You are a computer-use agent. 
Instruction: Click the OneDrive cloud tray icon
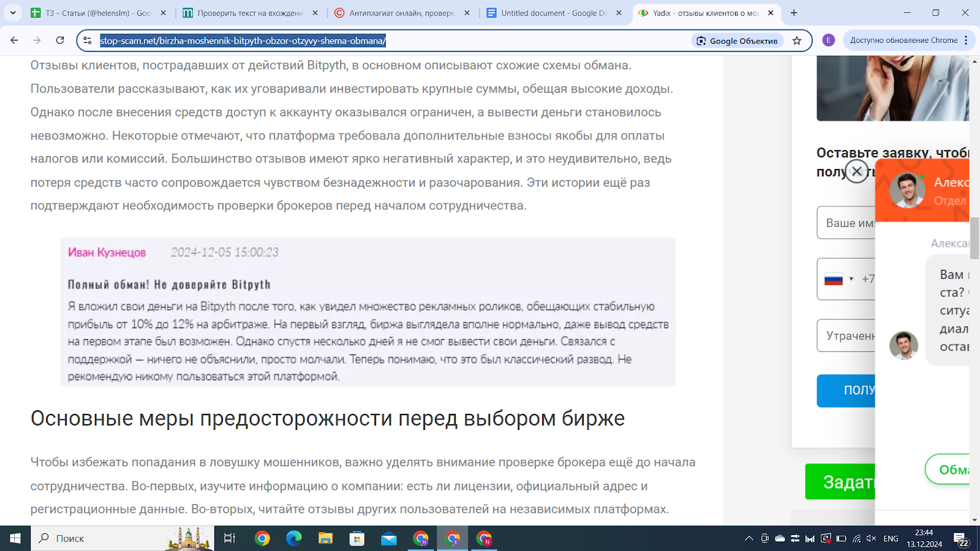[x=780, y=539]
